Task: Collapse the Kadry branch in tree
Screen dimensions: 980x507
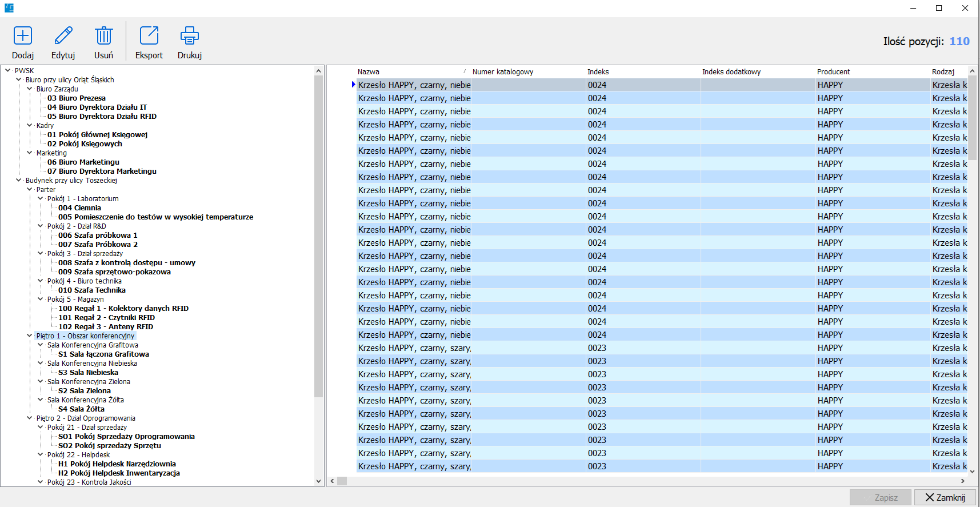Action: (x=30, y=125)
